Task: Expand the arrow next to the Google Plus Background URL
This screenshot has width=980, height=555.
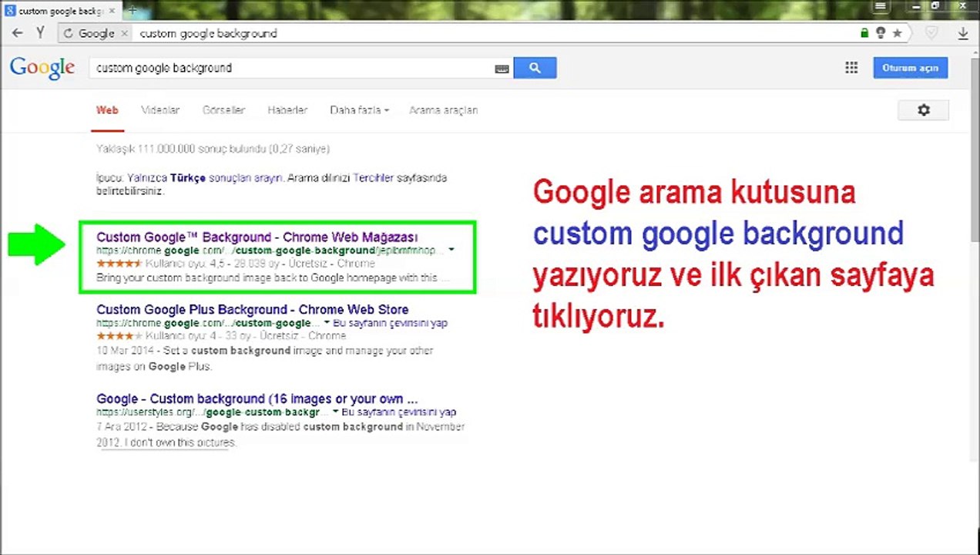Action: pyautogui.click(x=327, y=323)
